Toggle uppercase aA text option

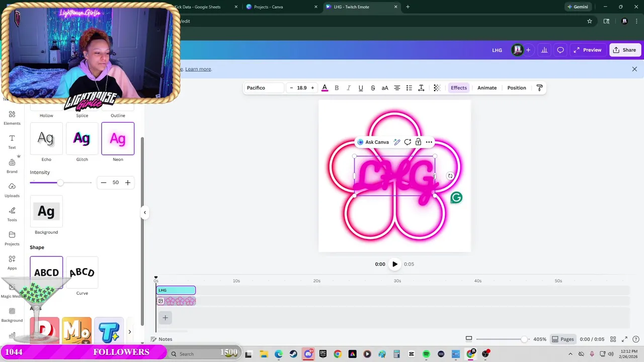coord(385,88)
